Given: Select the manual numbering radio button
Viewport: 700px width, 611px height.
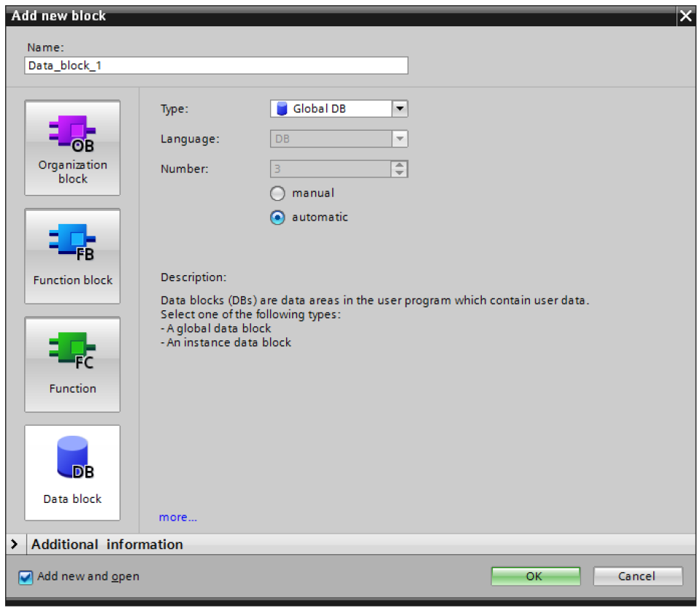Looking at the screenshot, I should [277, 193].
